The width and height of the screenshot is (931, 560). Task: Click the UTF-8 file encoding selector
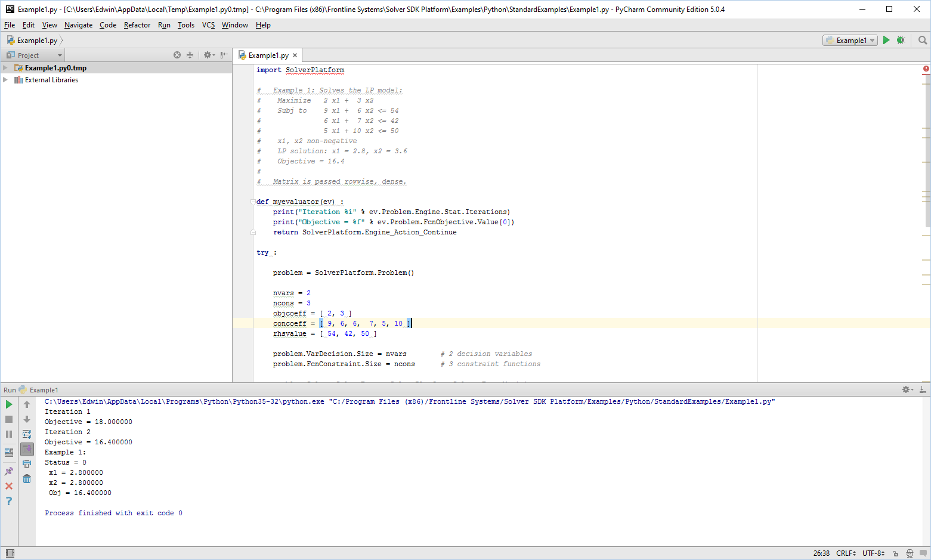(873, 553)
